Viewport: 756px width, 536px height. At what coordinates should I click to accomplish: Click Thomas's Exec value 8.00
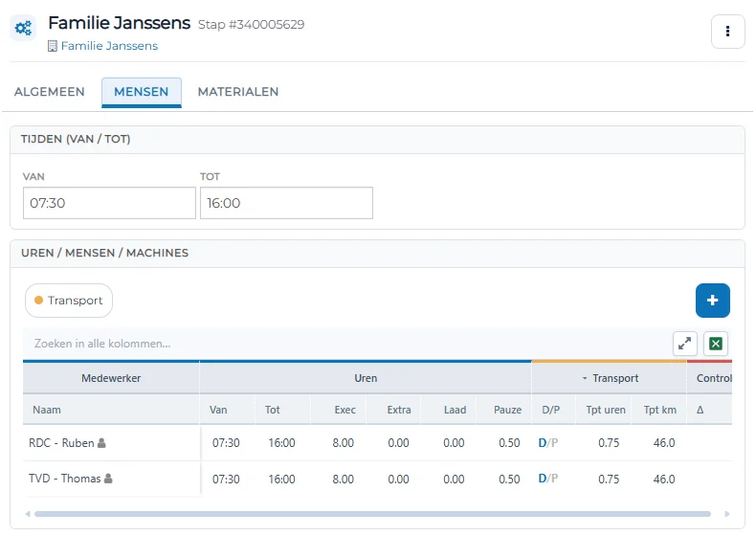click(343, 480)
